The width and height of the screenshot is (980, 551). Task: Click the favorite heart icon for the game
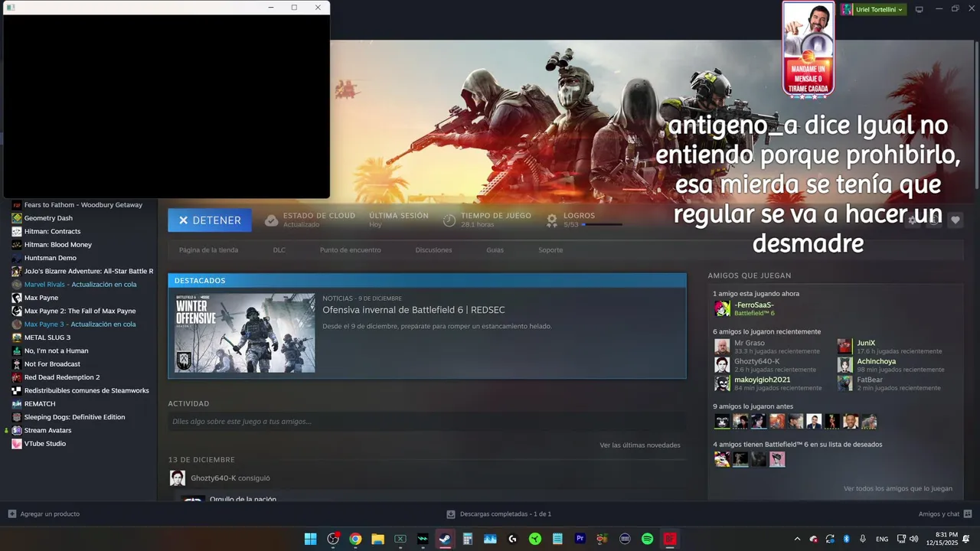[x=955, y=220]
